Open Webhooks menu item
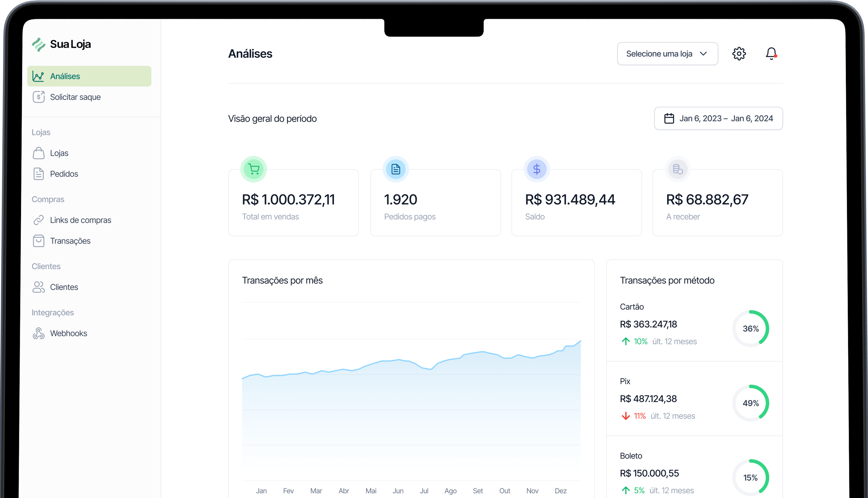The width and height of the screenshot is (868, 498). 89,333
